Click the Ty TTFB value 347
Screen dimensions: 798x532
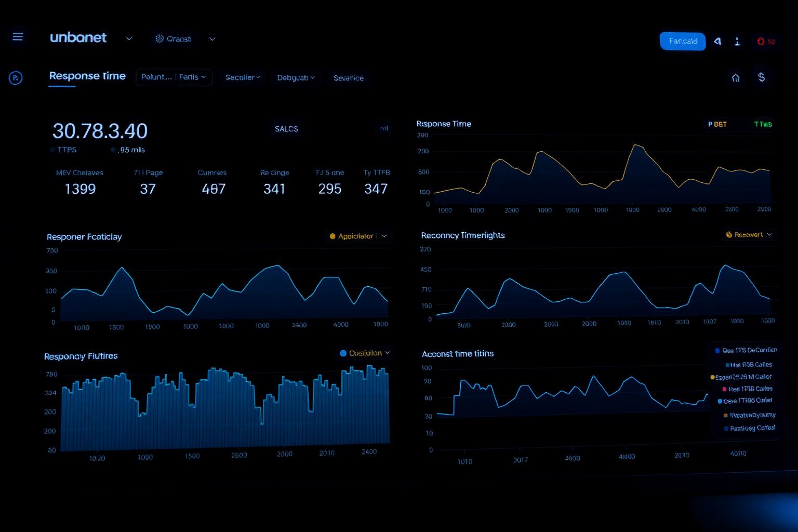click(x=376, y=189)
